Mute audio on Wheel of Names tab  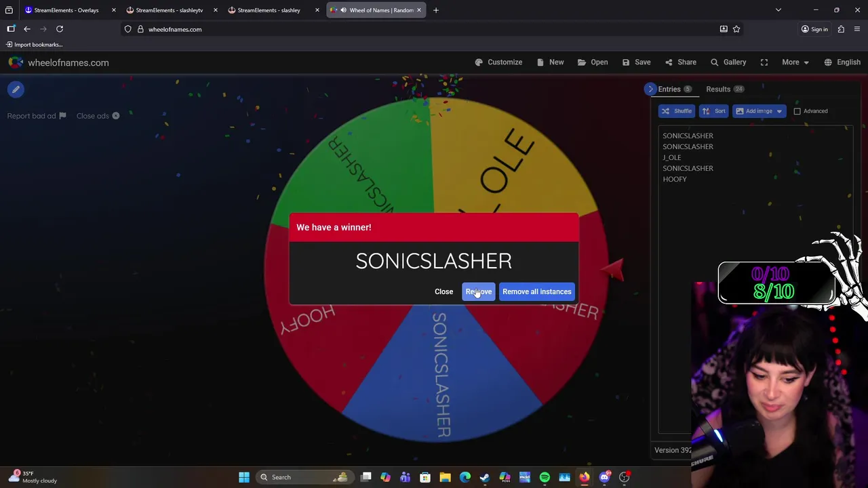click(343, 10)
